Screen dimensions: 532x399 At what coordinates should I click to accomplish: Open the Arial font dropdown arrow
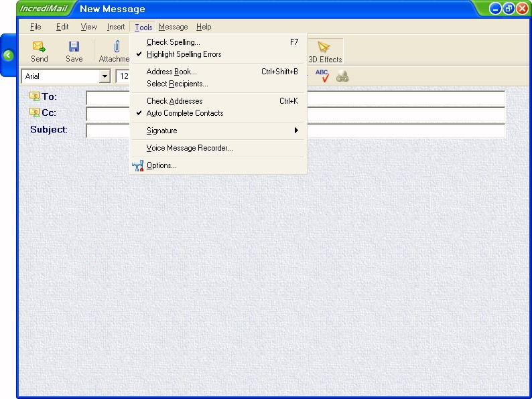point(105,76)
